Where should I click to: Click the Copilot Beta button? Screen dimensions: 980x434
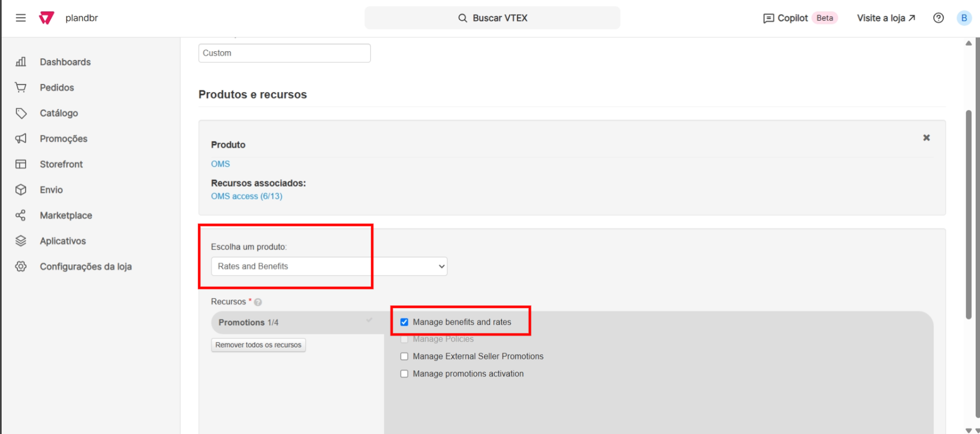click(800, 18)
